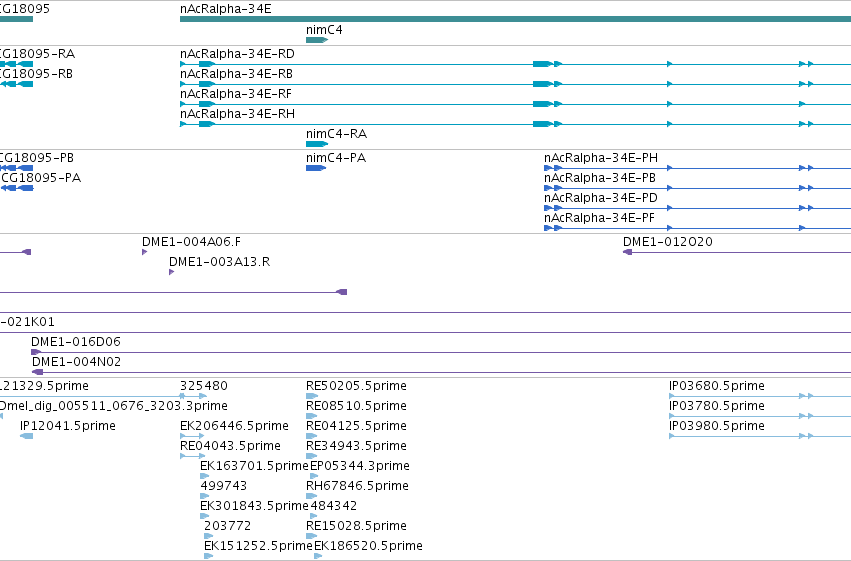The height and width of the screenshot is (561, 851).
Task: Select the DME1-016D06 clone label
Action: point(75,342)
